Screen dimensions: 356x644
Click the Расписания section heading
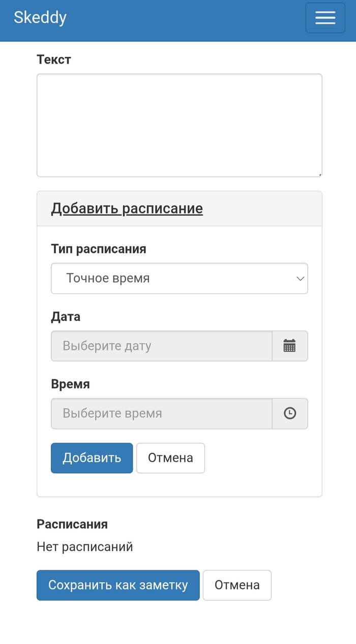point(72,524)
